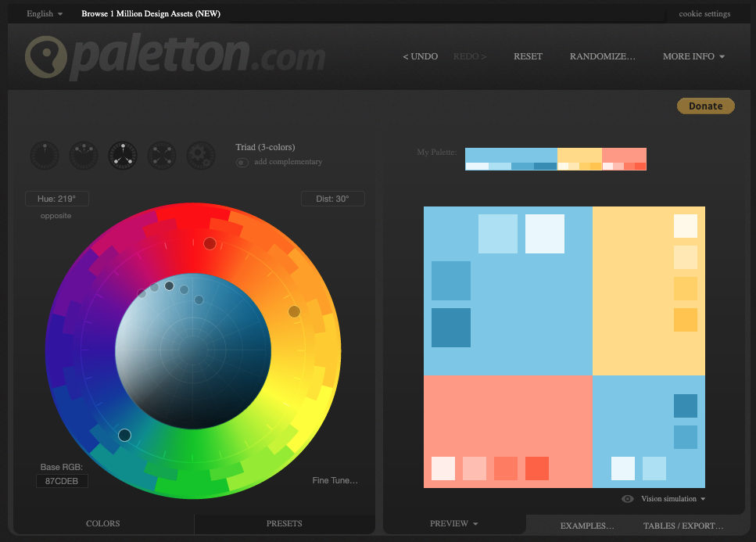756x542 pixels.
Task: Select the Free-style gear scheme icon
Action: [x=201, y=156]
